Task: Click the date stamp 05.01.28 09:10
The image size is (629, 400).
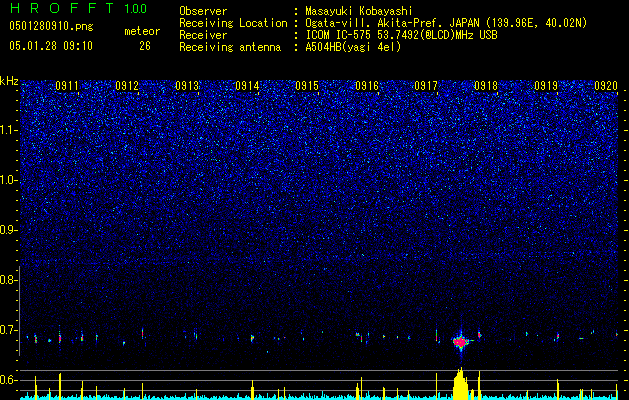Action: point(51,46)
